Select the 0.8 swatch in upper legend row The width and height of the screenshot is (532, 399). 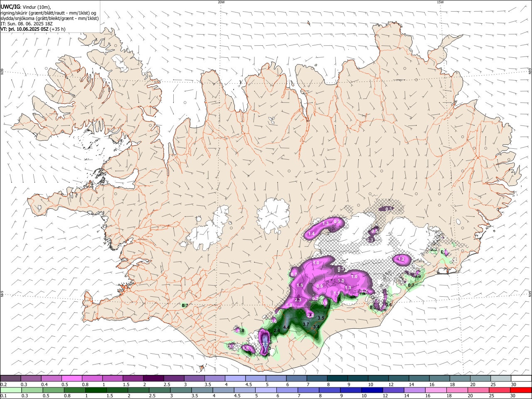[x=92, y=378]
